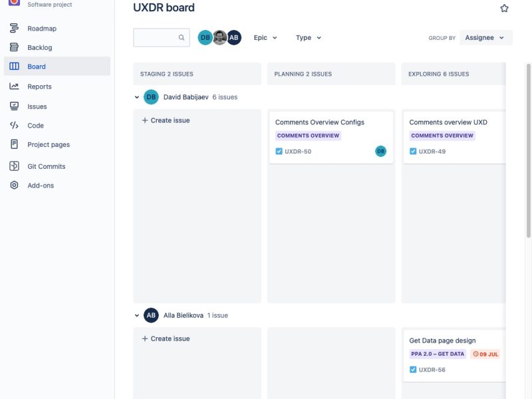
Task: Filter by AB avatar in toolbar
Action: pos(233,38)
